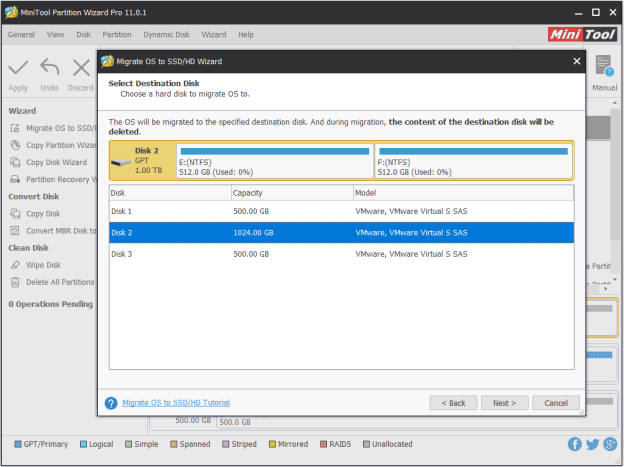The height and width of the screenshot is (467, 624).
Task: Click the Apply checkmark icon
Action: (x=18, y=69)
